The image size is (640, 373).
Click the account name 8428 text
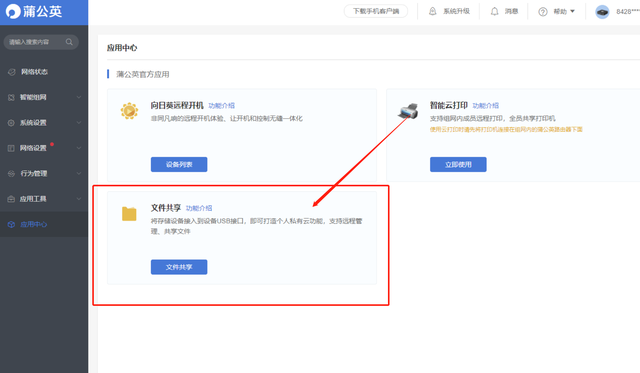628,11
